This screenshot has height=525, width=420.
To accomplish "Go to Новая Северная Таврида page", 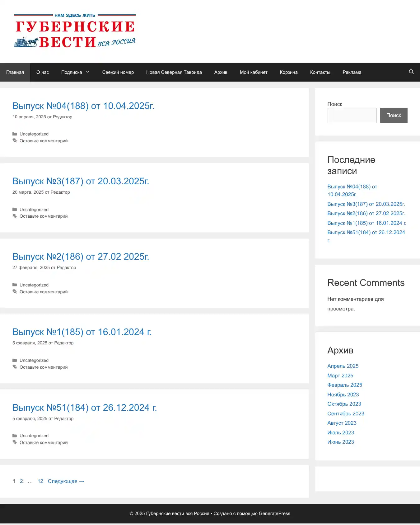I will (x=174, y=72).
